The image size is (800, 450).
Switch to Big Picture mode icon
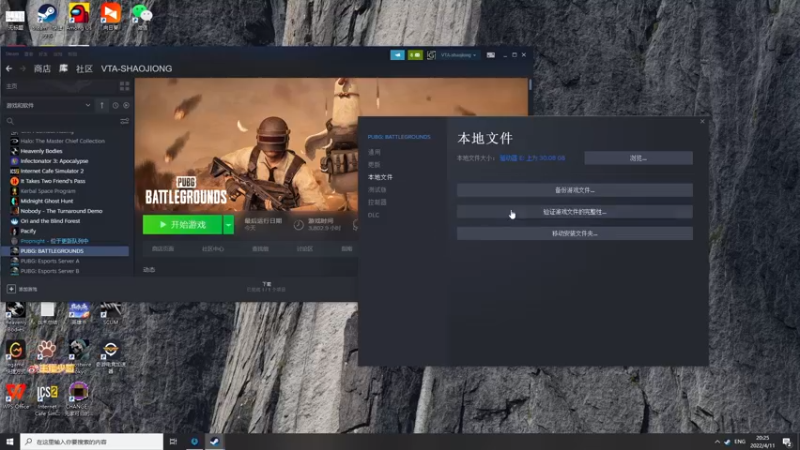[x=491, y=55]
